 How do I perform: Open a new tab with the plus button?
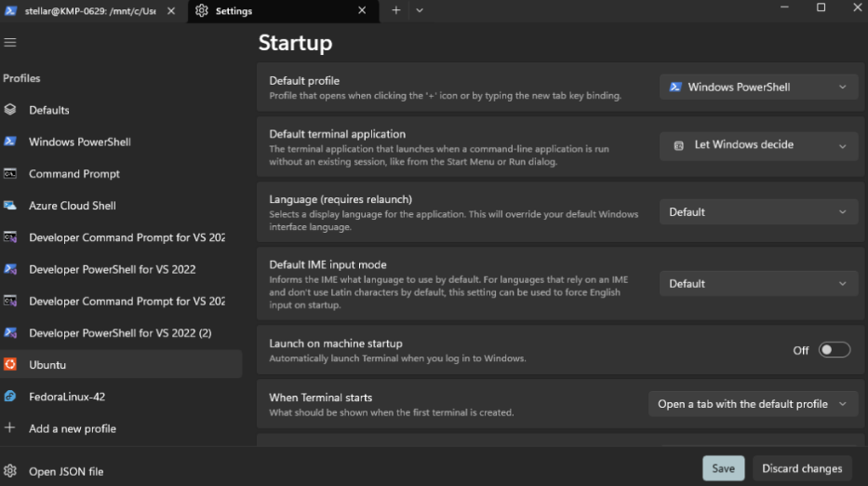tap(395, 10)
